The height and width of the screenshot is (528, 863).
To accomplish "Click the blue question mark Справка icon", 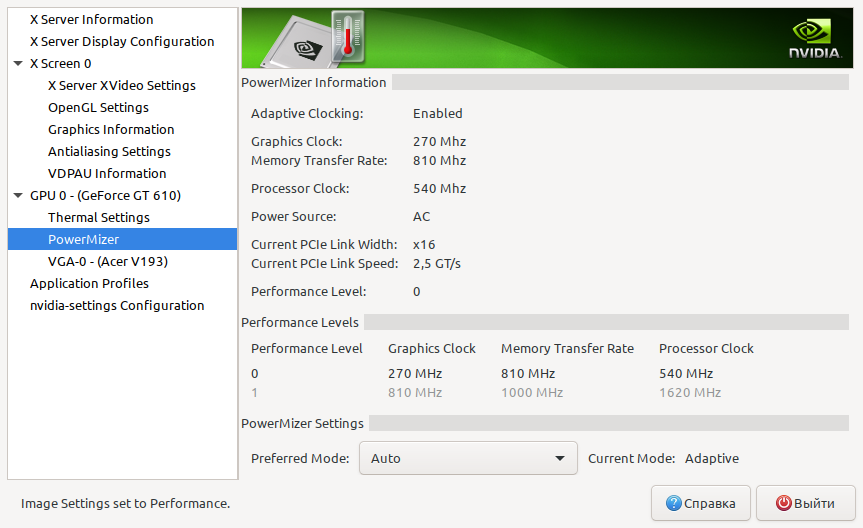I will tap(673, 503).
